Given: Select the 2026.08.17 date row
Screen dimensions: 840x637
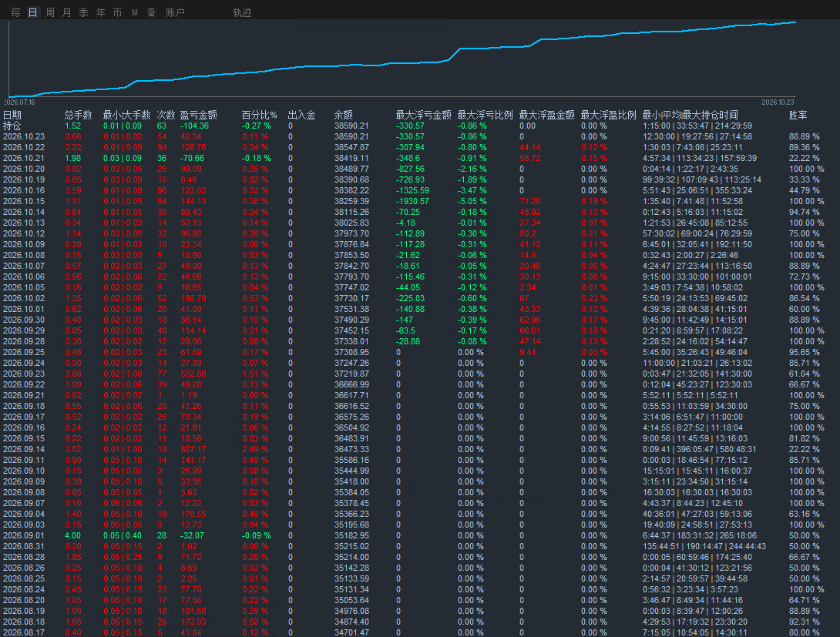Looking at the screenshot, I should click(x=420, y=632).
